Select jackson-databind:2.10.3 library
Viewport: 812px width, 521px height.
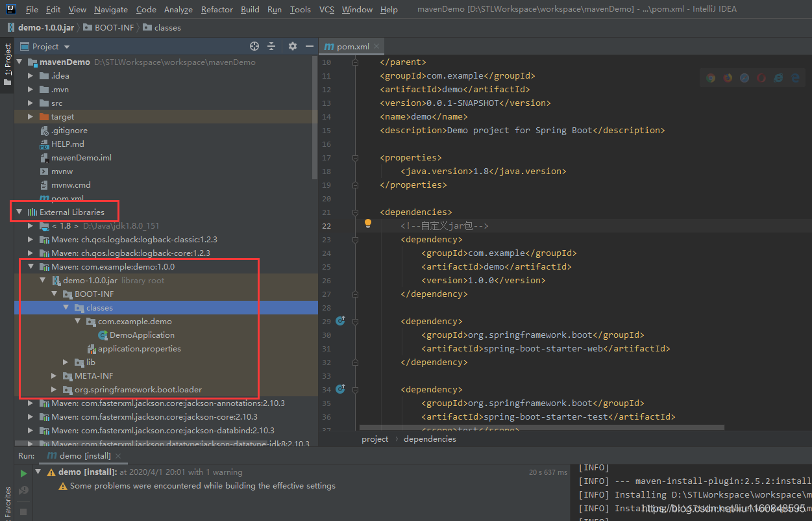pyautogui.click(x=162, y=431)
